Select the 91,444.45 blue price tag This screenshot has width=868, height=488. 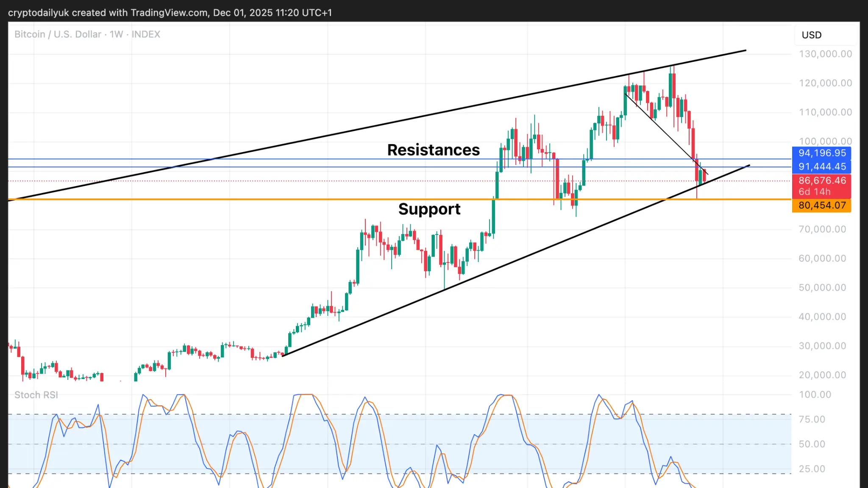click(821, 167)
